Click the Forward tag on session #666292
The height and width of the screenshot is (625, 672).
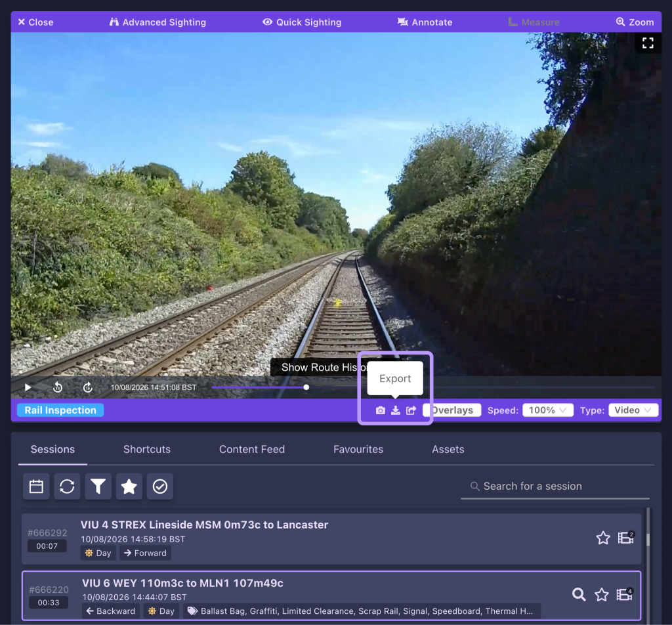(145, 553)
